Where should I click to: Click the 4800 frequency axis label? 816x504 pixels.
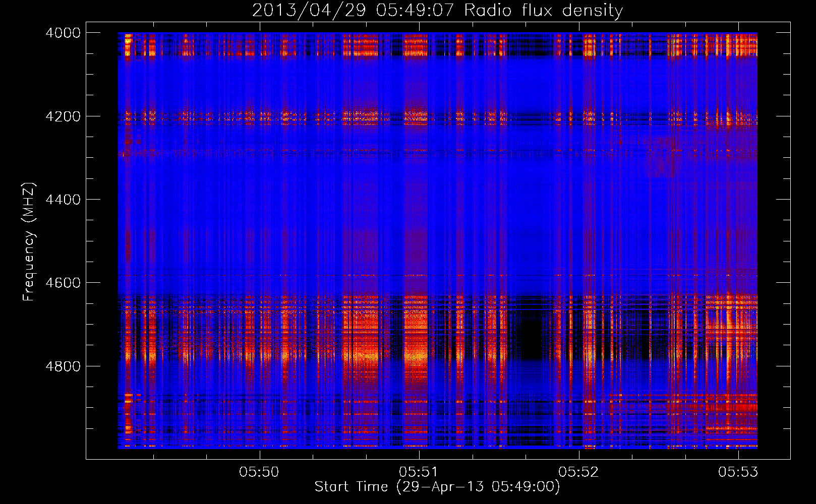click(x=63, y=366)
